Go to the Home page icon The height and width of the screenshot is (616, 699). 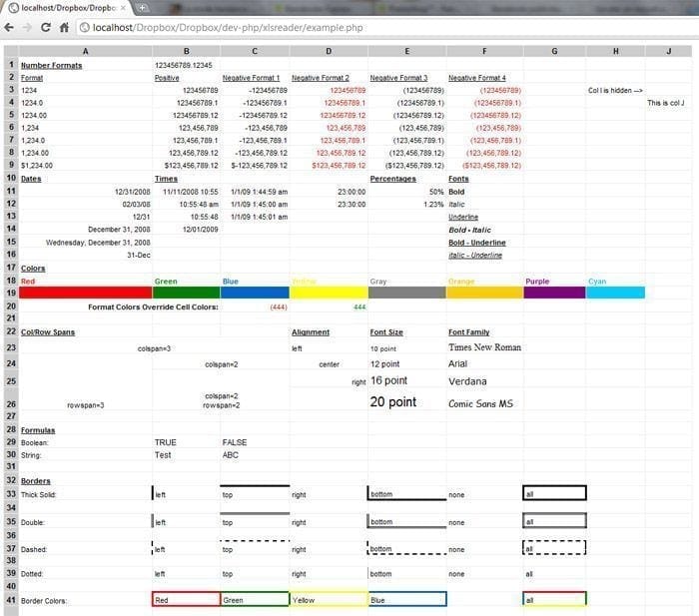coord(64,28)
